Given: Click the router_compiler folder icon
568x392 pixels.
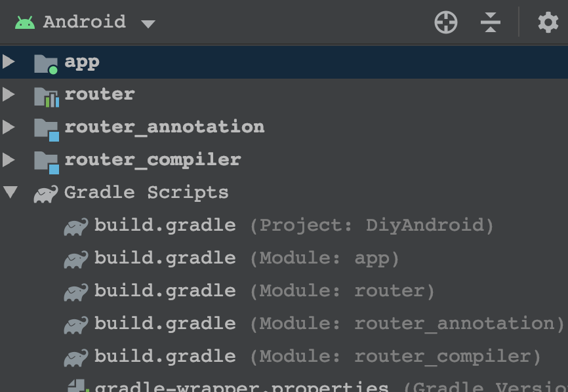Looking at the screenshot, I should click(46, 160).
